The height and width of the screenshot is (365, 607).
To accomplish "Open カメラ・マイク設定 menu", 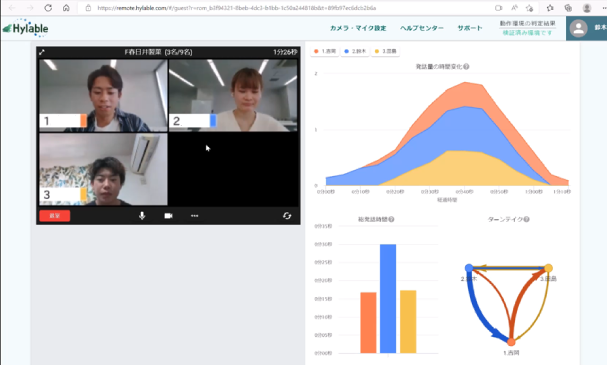I will [358, 28].
